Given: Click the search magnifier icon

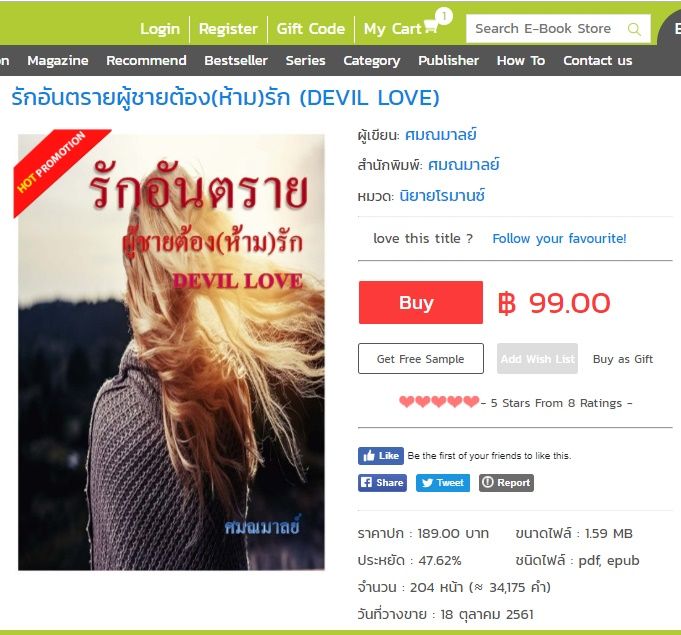Looking at the screenshot, I should pos(634,29).
